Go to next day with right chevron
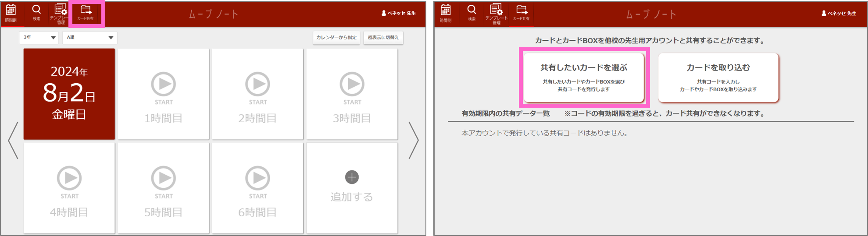 tap(413, 140)
